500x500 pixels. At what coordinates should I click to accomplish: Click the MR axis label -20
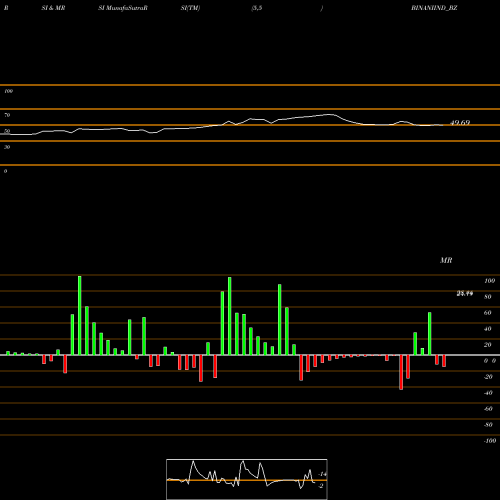[x=488, y=377]
